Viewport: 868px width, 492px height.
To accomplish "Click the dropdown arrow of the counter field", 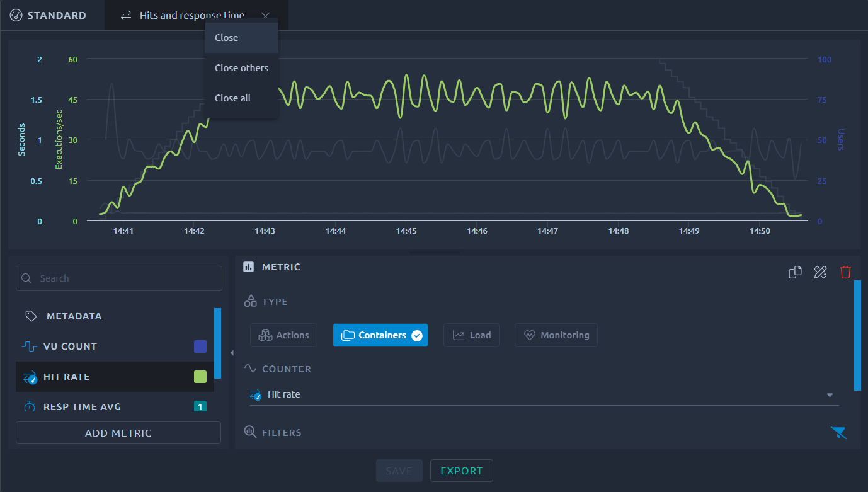I will click(x=830, y=395).
